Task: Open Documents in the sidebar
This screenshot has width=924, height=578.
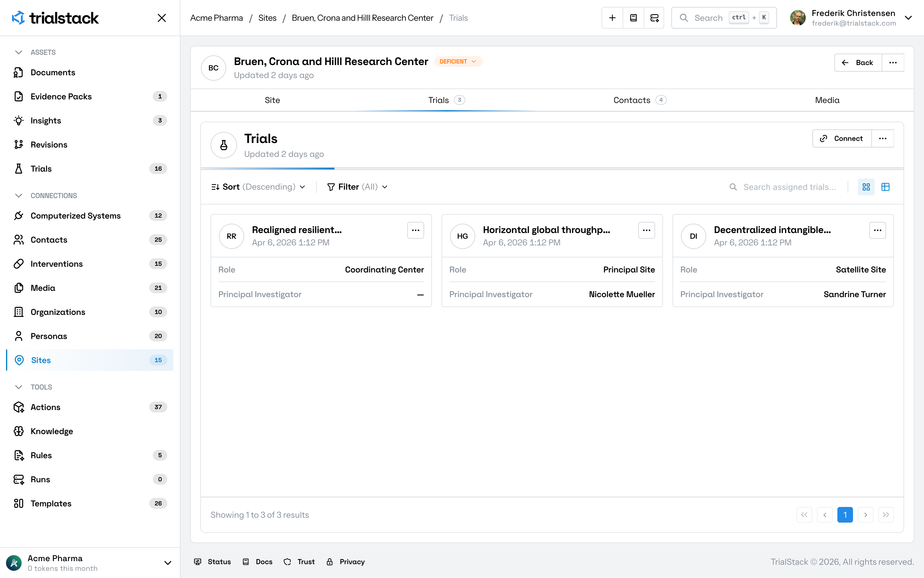Action: coord(90,72)
